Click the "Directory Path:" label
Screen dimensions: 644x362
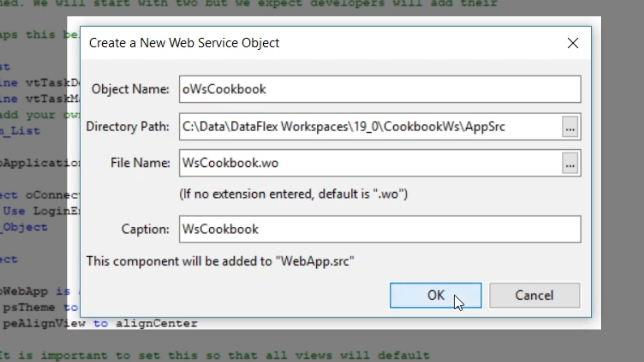click(x=127, y=127)
